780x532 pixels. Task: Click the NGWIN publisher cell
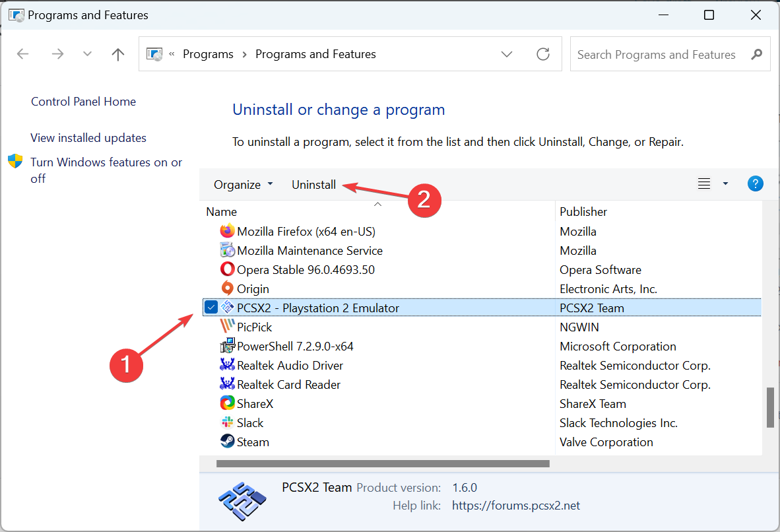[579, 327]
